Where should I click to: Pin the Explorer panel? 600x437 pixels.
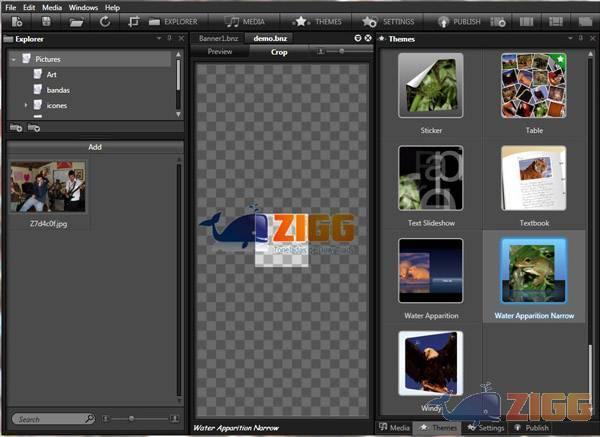click(169, 39)
